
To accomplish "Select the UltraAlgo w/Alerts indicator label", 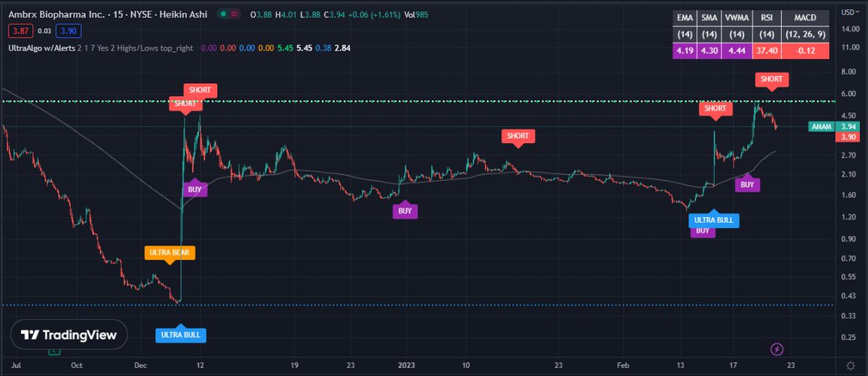I will 41,48.
